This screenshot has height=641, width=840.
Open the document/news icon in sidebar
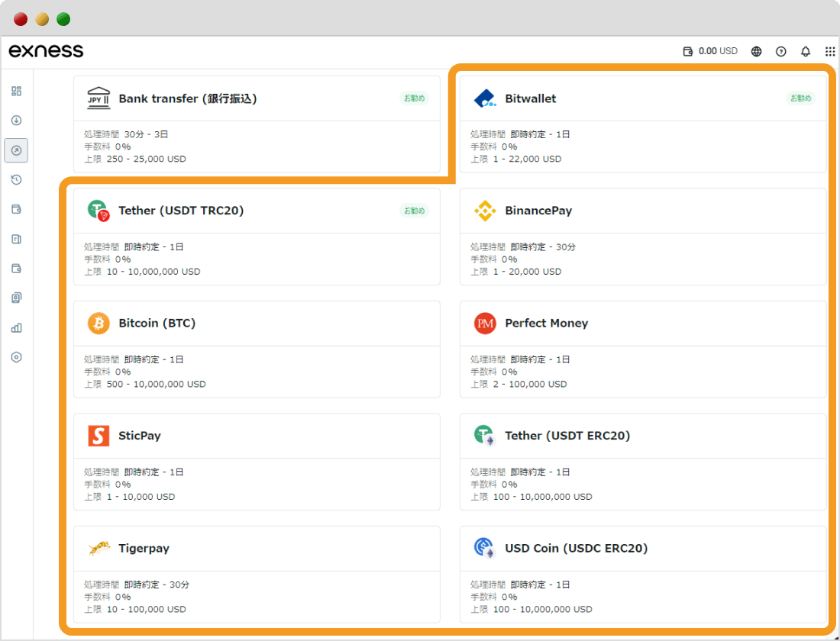(x=17, y=239)
